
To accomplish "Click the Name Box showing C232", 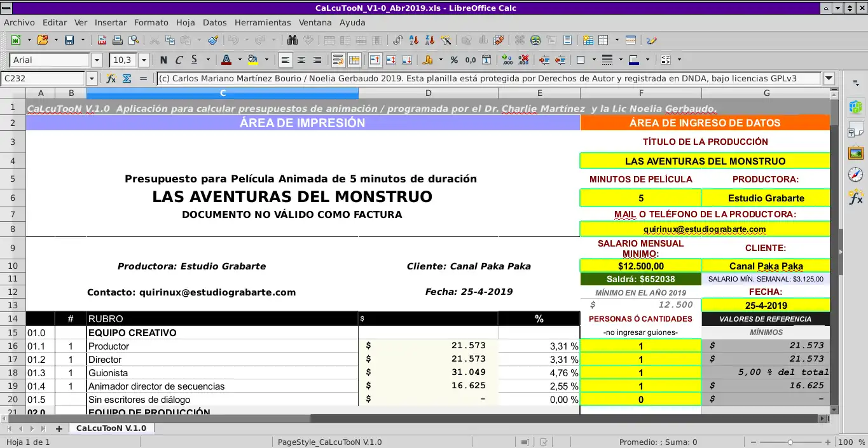I will point(43,78).
